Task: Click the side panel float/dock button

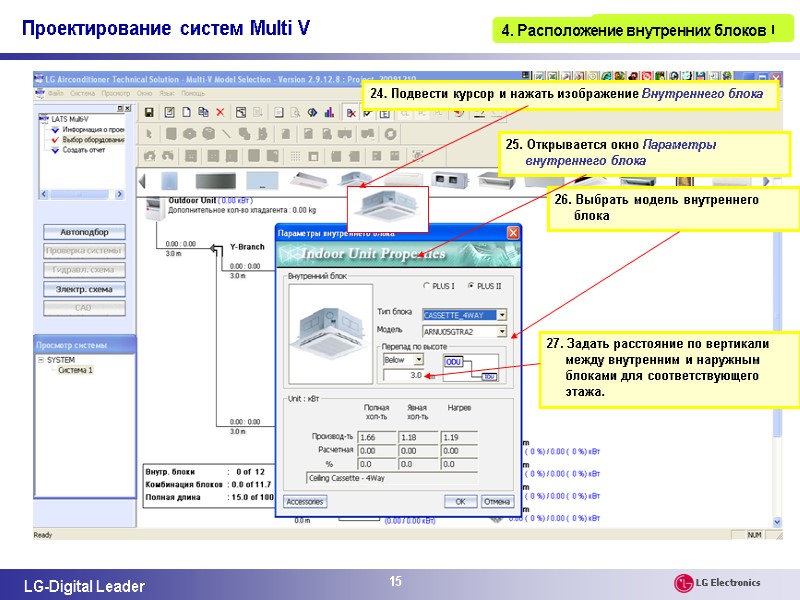Action: coord(120,108)
